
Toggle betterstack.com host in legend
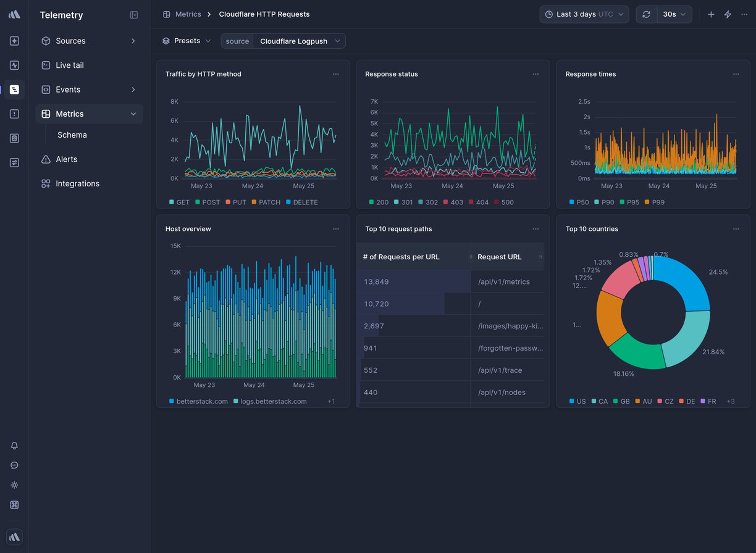pos(199,401)
